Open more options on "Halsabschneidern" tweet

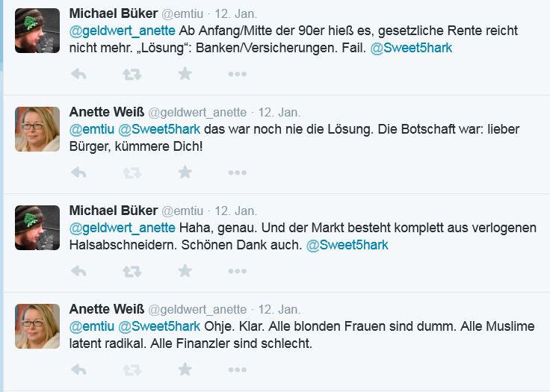coord(238,271)
